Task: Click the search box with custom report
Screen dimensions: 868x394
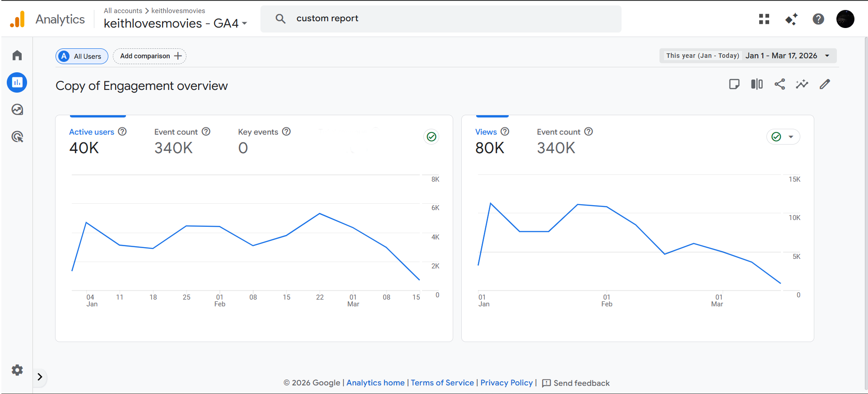Action: tap(441, 19)
